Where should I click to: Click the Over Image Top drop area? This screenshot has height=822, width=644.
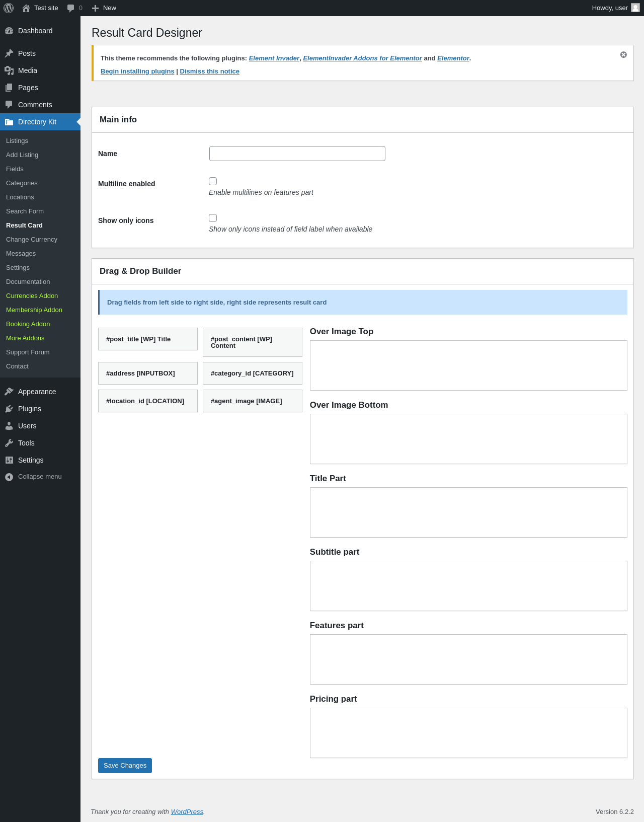coord(468,365)
